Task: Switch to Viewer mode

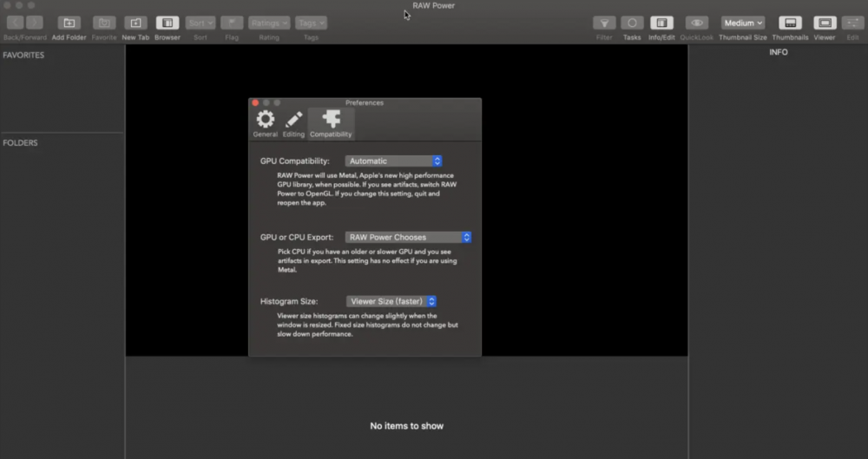Action: click(x=825, y=23)
